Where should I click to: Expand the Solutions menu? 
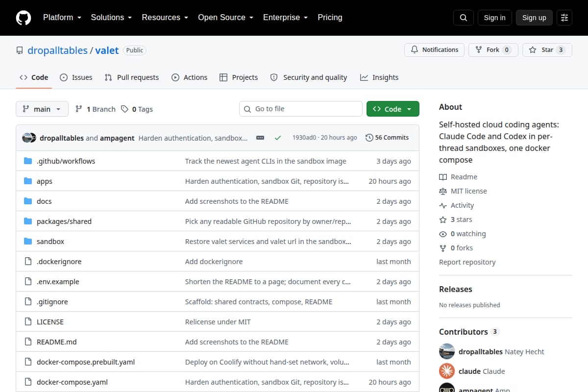pos(111,18)
